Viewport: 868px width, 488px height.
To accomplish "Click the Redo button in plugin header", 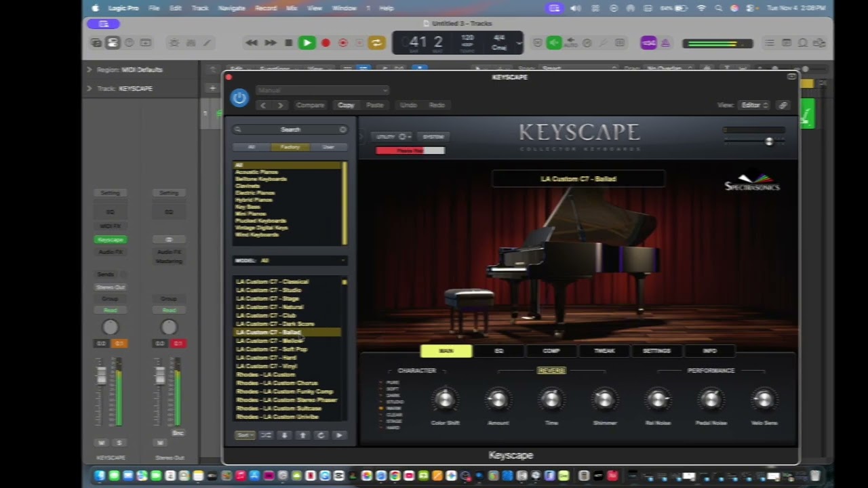I will (x=437, y=105).
